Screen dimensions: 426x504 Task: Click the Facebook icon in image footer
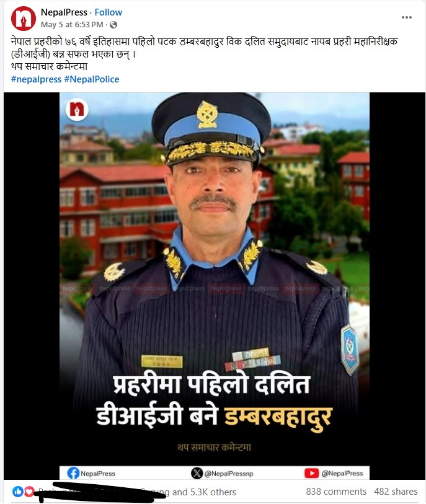click(73, 473)
